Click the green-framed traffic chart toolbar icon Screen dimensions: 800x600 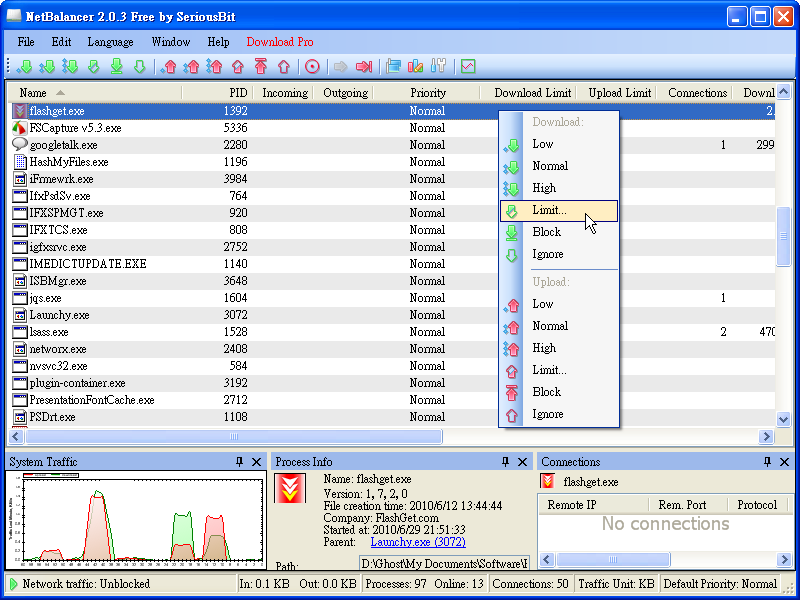[468, 66]
